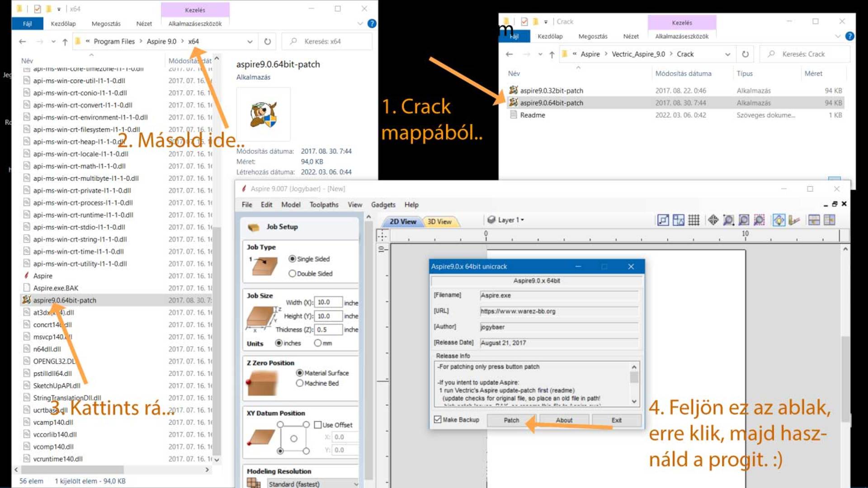Click the L-shaped toolpath preview icon
This screenshot has width=868, height=488.
pyautogui.click(x=794, y=220)
